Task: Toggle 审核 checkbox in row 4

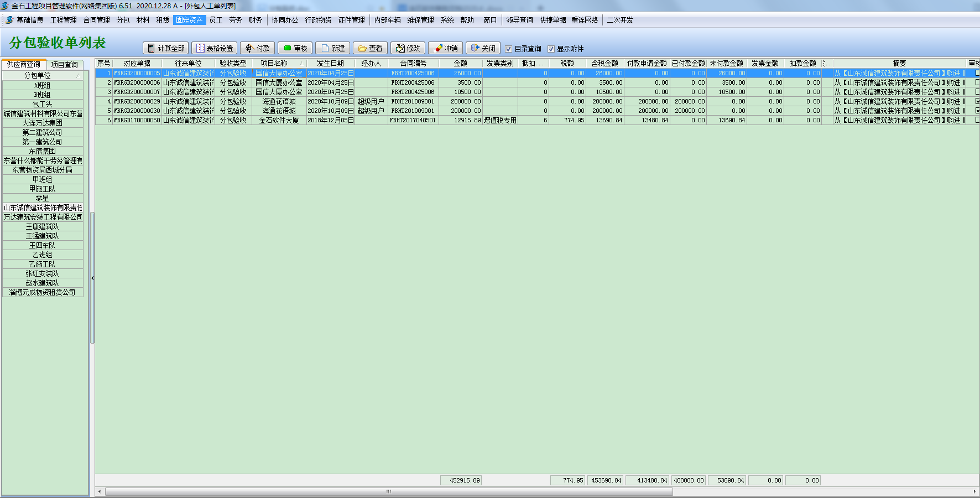Action: point(977,101)
